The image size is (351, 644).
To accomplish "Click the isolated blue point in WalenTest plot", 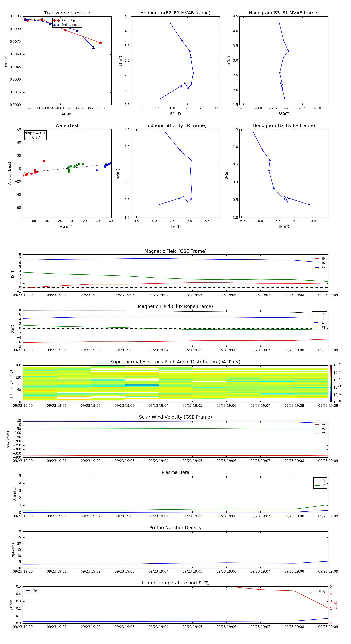I will coord(97,170).
